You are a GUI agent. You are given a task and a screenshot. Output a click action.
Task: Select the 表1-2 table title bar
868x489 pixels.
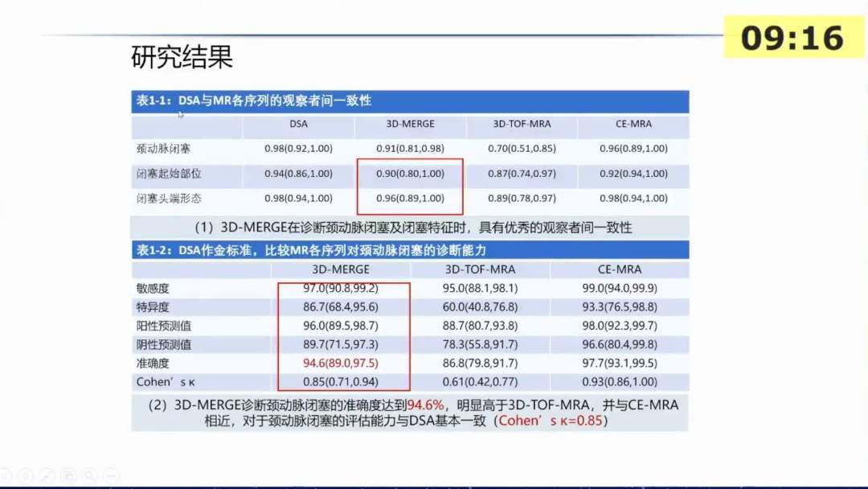coord(410,250)
